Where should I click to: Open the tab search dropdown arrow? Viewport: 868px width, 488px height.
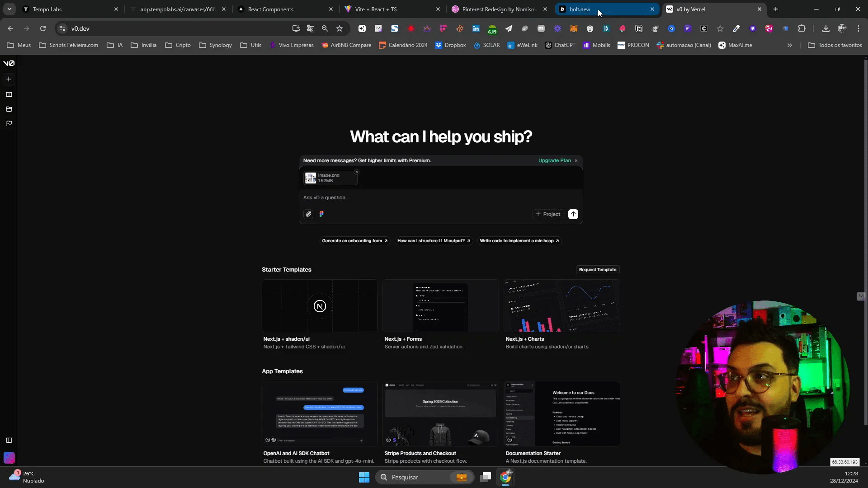[x=9, y=9]
